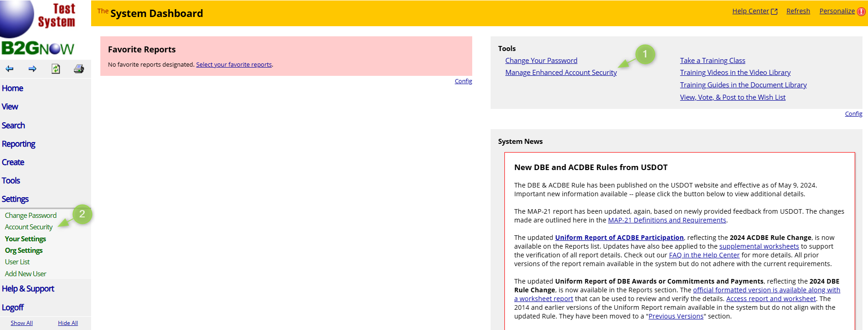
Task: Expand the Reporting menu
Action: pyautogui.click(x=18, y=144)
